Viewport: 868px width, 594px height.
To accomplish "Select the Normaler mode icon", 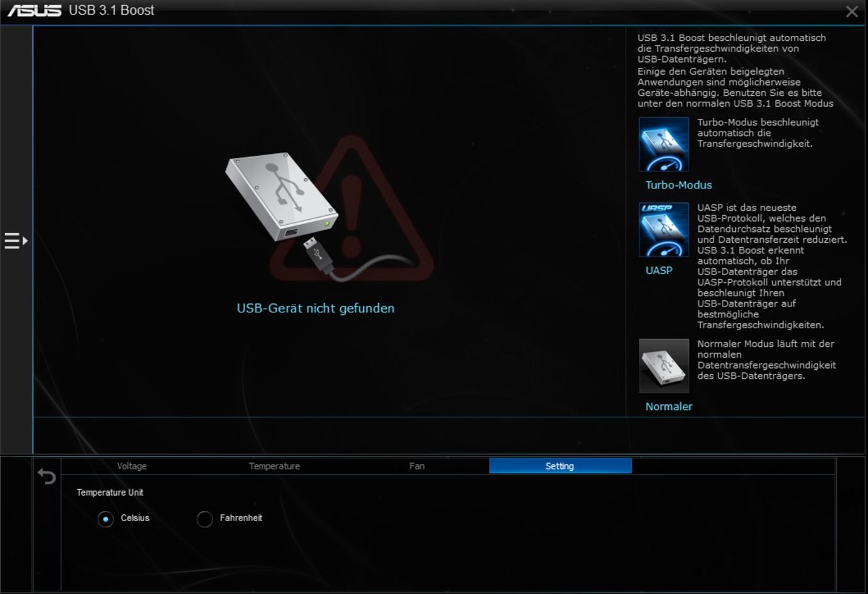I will pos(664,366).
